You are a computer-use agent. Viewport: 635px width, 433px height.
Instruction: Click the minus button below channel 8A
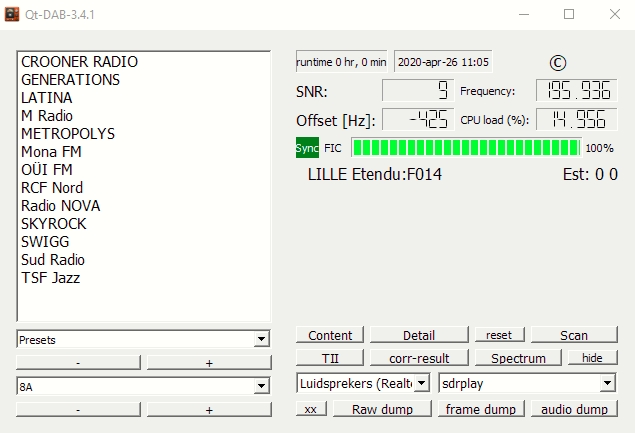[78, 410]
